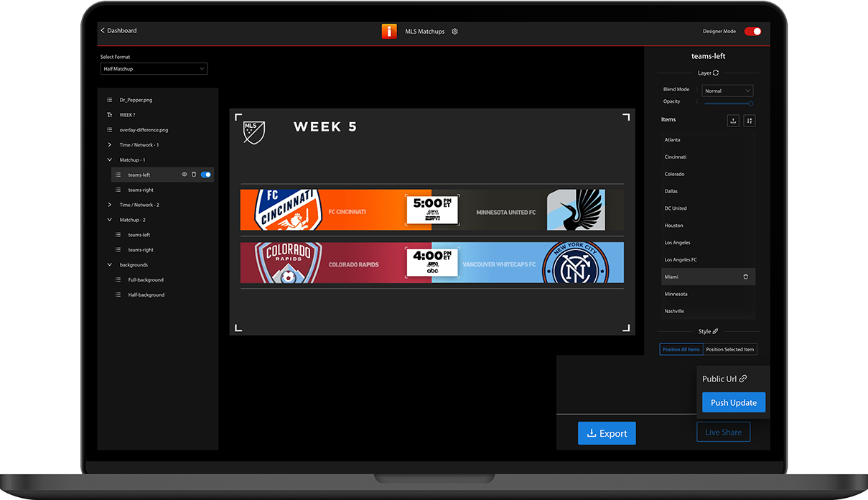Screen dimensions: 868x500
Task: Expand the Time / Network - 1 group
Action: [110, 145]
